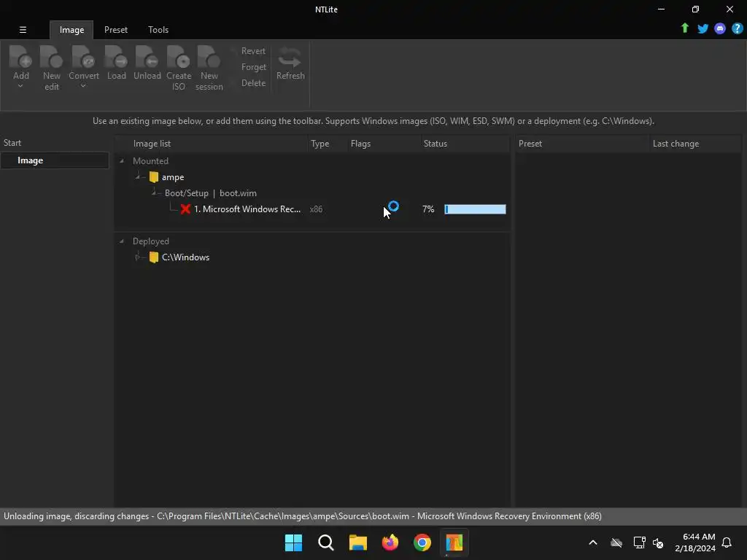Image resolution: width=747 pixels, height=560 pixels.
Task: Expand the Add button dropdown arrow
Action: pos(20,86)
